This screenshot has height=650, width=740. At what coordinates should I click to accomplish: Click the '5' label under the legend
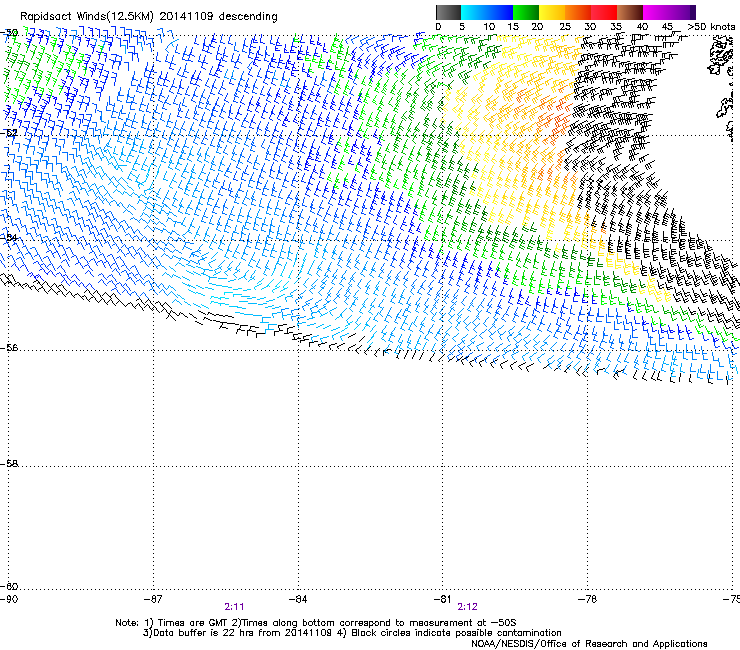point(462,27)
